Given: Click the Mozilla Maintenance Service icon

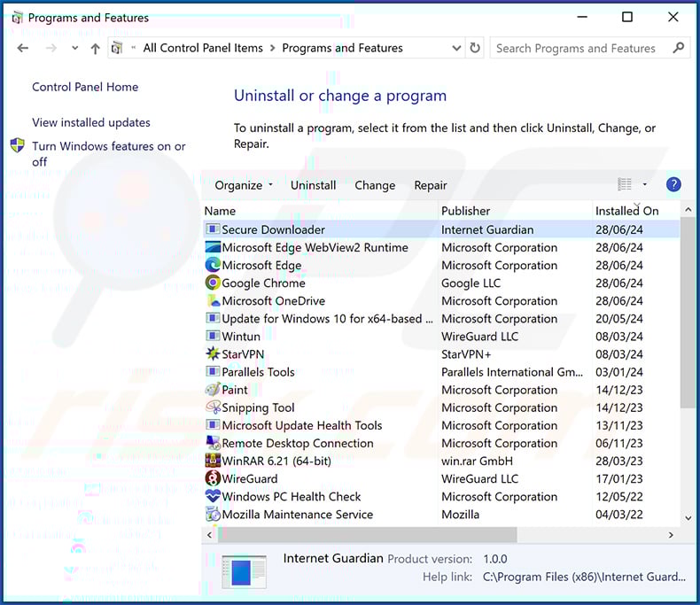Looking at the screenshot, I should (x=213, y=515).
